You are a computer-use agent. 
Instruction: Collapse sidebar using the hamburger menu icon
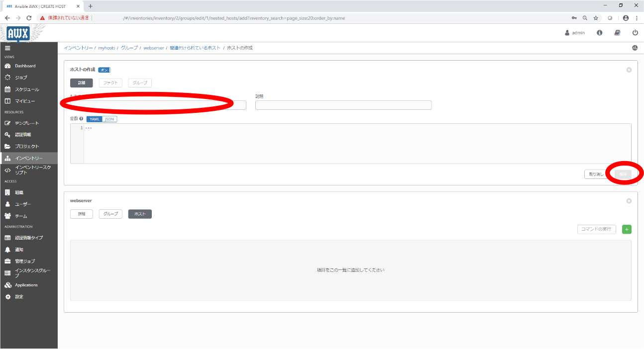tap(7, 48)
